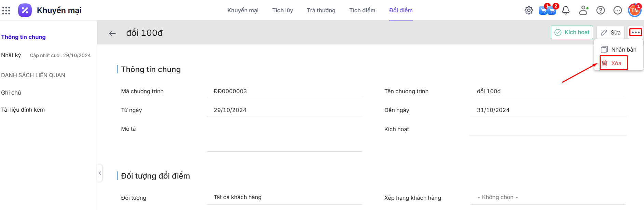Open the settings gear icon
Viewport: 644px width, 210px height.
pos(529,11)
